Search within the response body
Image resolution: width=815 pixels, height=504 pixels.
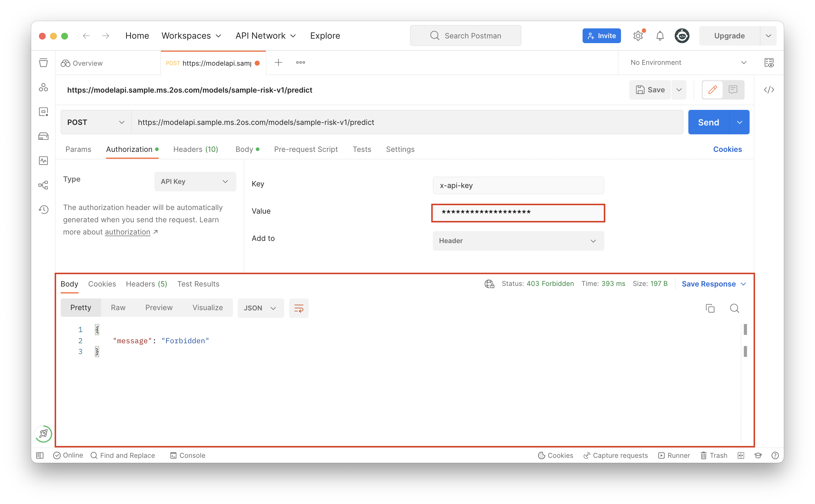pyautogui.click(x=735, y=308)
